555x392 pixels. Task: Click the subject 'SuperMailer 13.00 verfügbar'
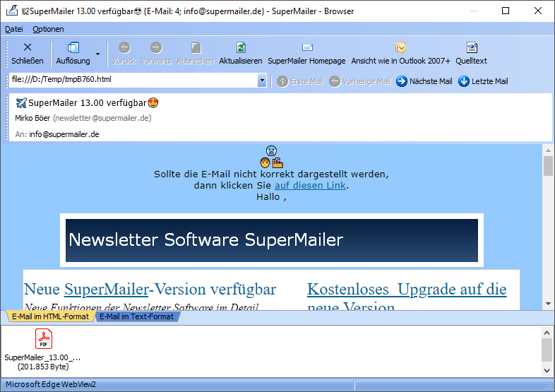point(88,103)
